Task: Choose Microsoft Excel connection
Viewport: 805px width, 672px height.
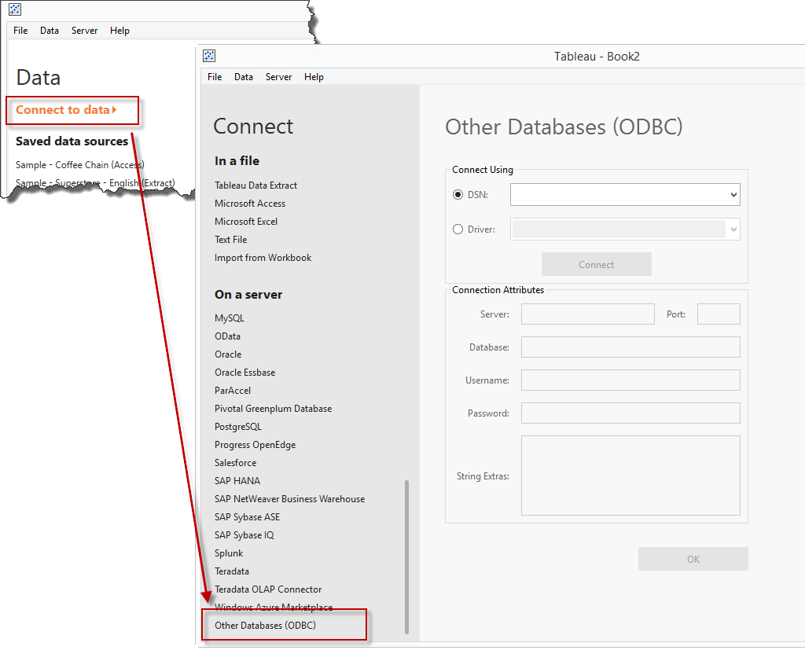Action: (246, 222)
